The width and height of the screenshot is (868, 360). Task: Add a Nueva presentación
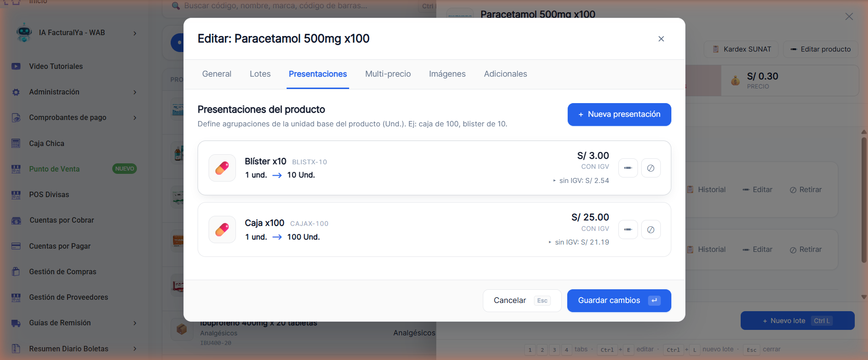click(x=619, y=115)
